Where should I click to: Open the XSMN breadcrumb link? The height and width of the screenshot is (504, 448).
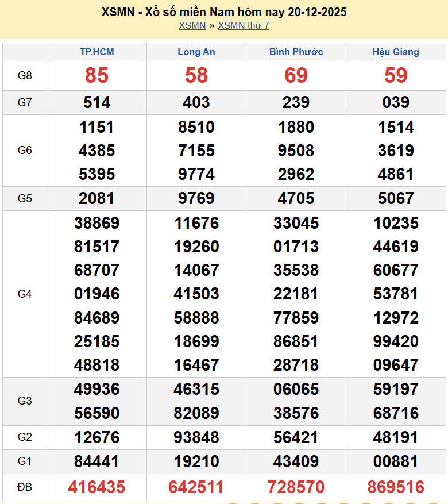pos(192,25)
